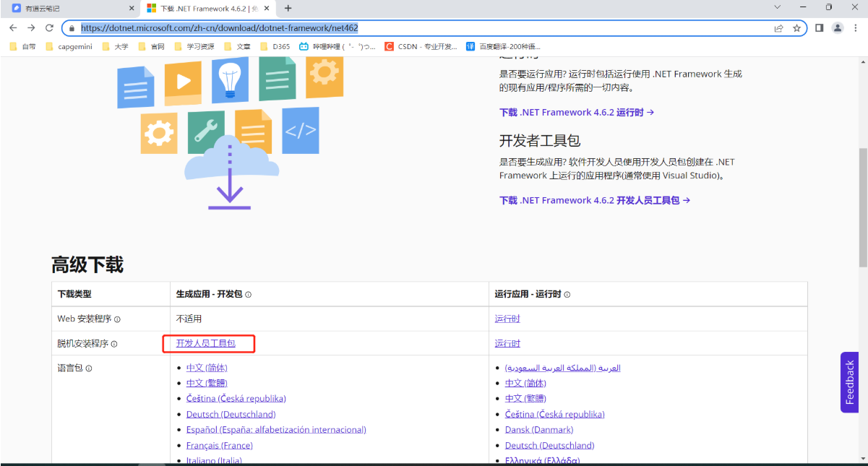The width and height of the screenshot is (868, 466).
Task: Open the 百度翻译 bookmark
Action: click(x=503, y=46)
